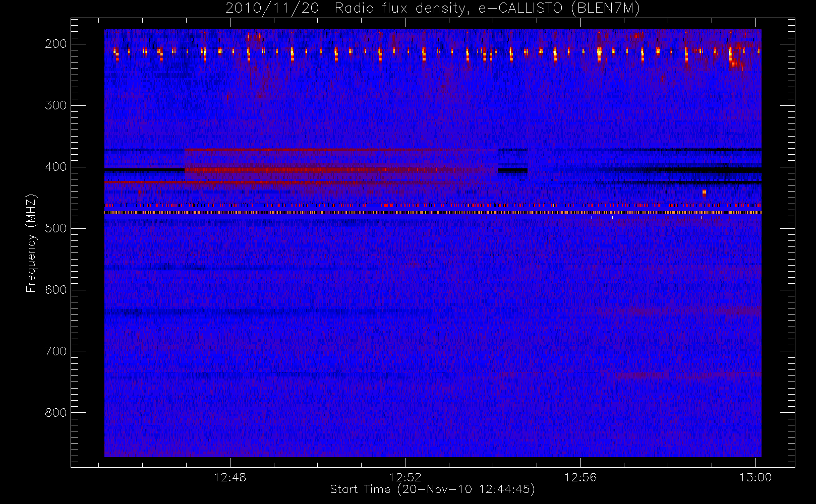Click the 12:48 time tick label
Viewport: 816px width, 504px height.
230,477
